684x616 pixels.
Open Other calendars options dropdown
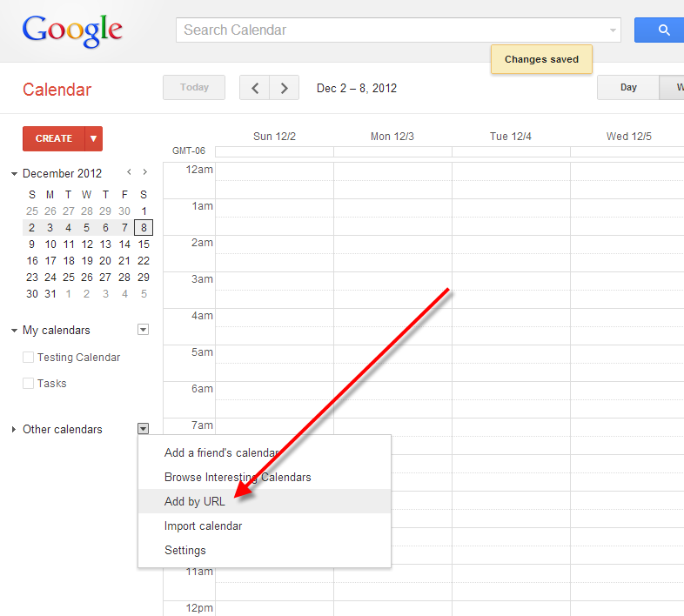(144, 429)
